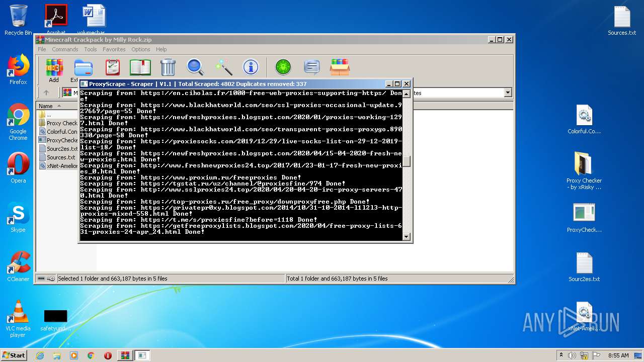Open Windows Explorer from the taskbar
The width and height of the screenshot is (644, 362).
pyautogui.click(x=57, y=355)
